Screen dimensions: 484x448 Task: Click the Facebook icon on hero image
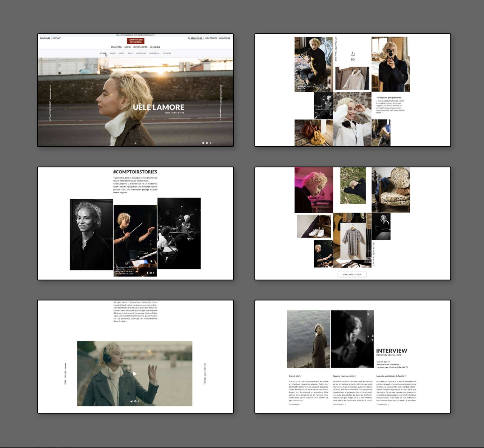210,143
